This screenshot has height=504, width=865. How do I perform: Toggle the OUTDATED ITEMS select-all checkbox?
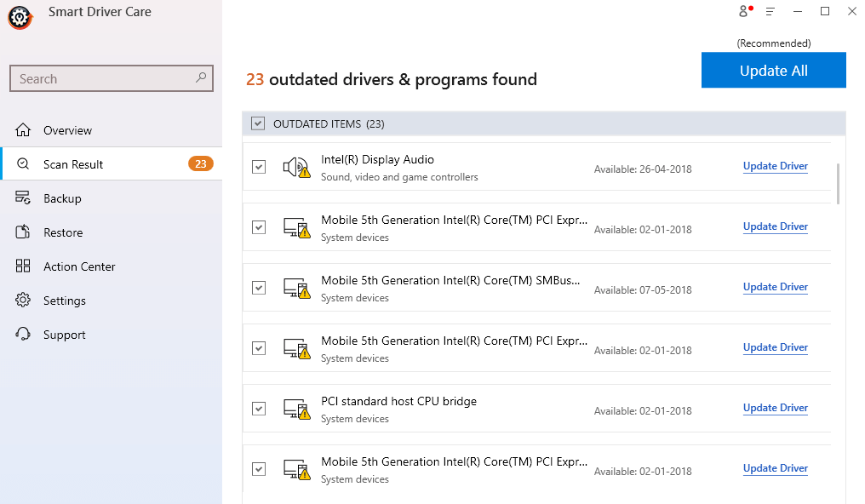coord(257,123)
